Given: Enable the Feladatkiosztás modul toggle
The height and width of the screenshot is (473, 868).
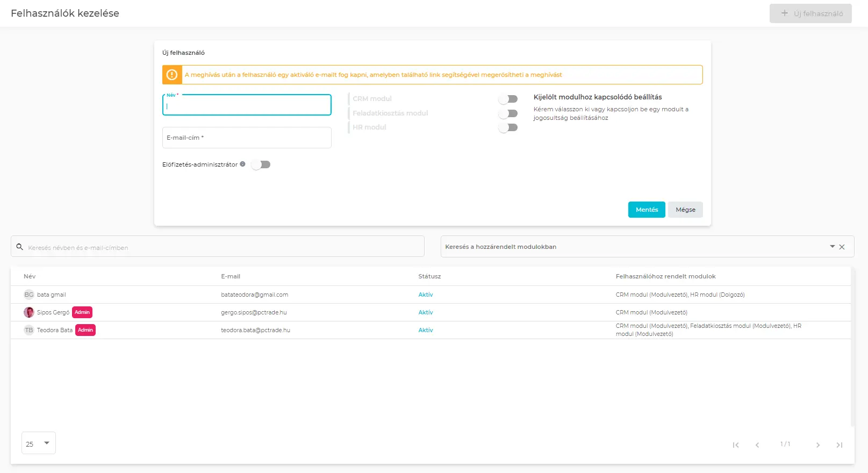Looking at the screenshot, I should 508,113.
